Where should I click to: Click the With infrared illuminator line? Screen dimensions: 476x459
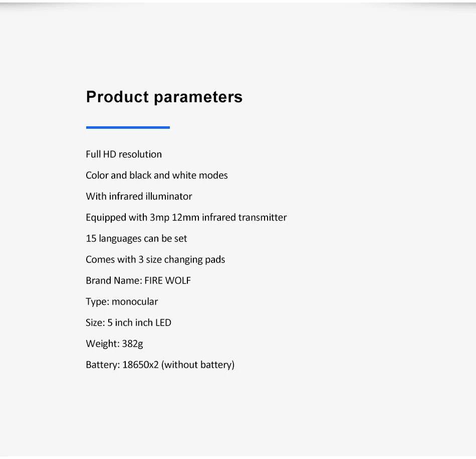coord(139,196)
